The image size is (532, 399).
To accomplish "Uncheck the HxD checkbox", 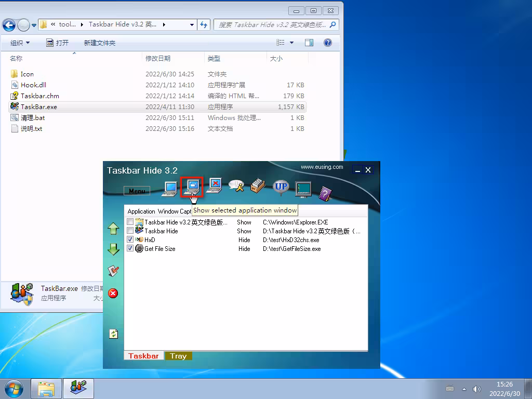I will [130, 240].
